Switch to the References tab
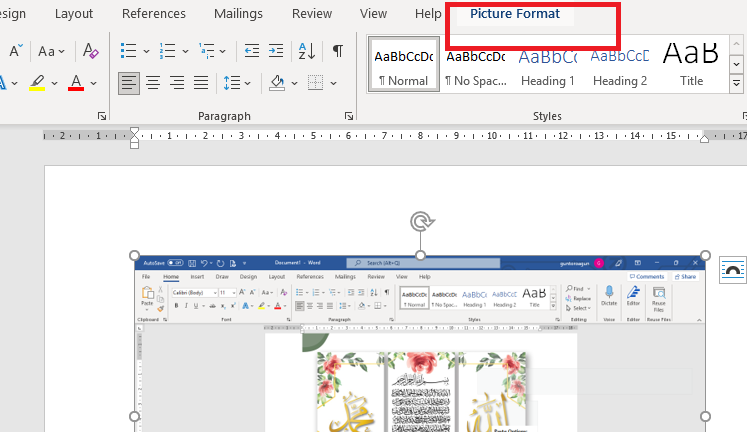 (x=153, y=14)
